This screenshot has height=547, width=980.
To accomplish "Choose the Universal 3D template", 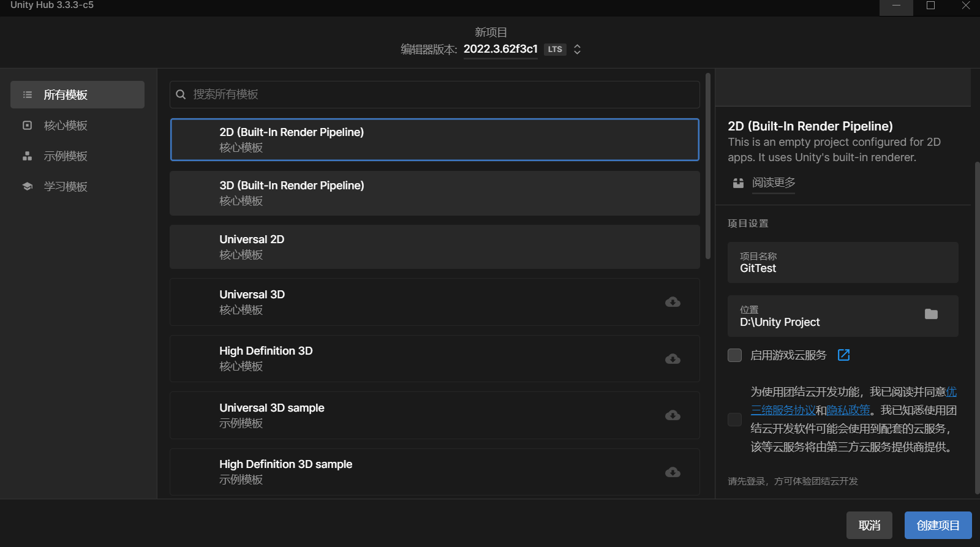I will (434, 302).
